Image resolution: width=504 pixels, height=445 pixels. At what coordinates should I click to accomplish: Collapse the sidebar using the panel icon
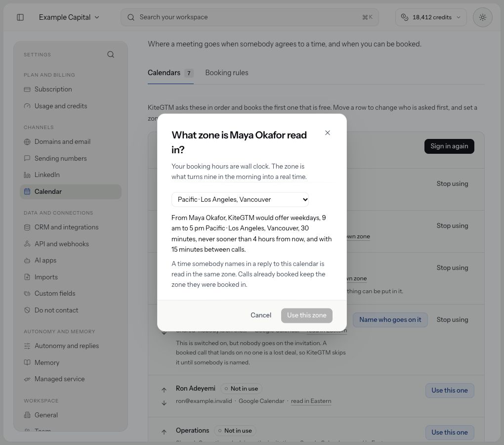[x=20, y=17]
